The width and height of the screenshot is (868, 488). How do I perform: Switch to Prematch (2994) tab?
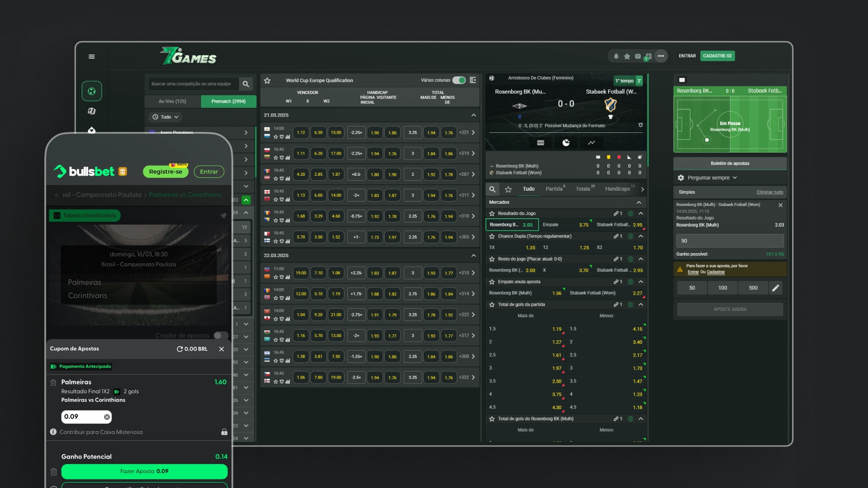(228, 101)
